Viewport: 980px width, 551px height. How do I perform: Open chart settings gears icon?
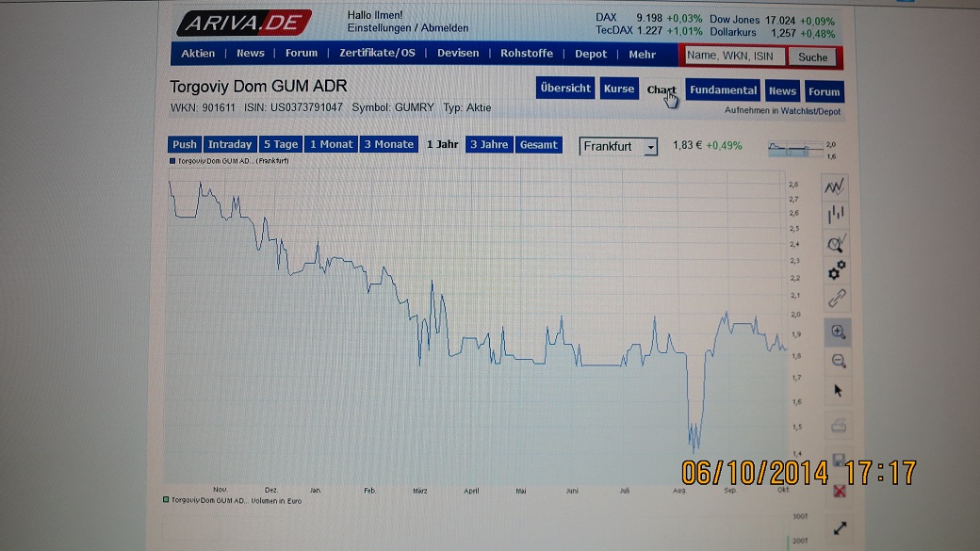click(x=837, y=270)
